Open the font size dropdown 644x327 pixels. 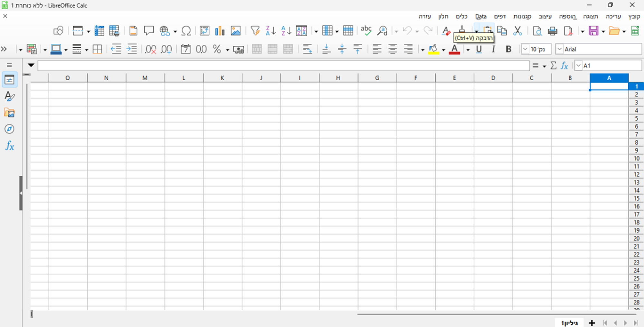pos(525,49)
